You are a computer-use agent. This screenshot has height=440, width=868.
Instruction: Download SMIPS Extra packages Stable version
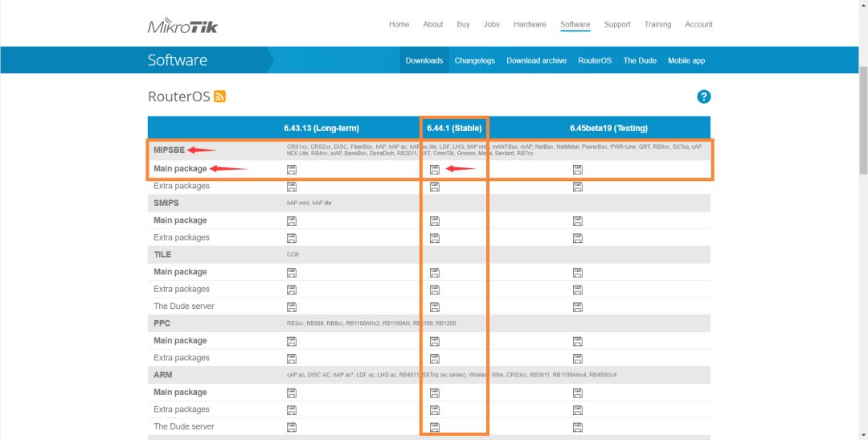435,238
